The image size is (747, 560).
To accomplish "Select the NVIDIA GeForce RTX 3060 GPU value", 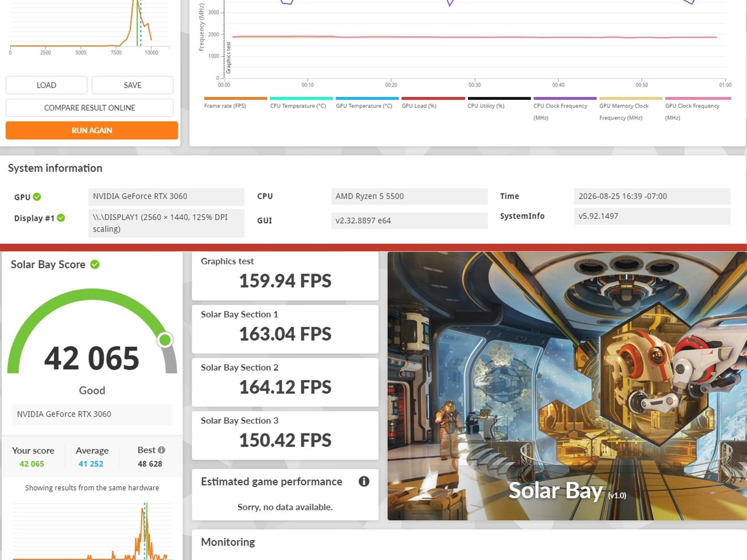I will tap(166, 197).
